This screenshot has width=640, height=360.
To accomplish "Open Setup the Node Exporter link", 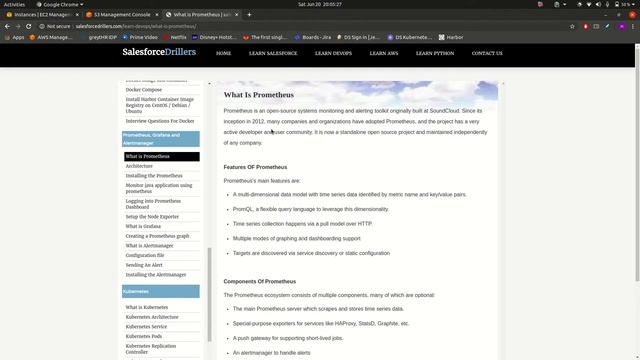I will coord(152,217).
